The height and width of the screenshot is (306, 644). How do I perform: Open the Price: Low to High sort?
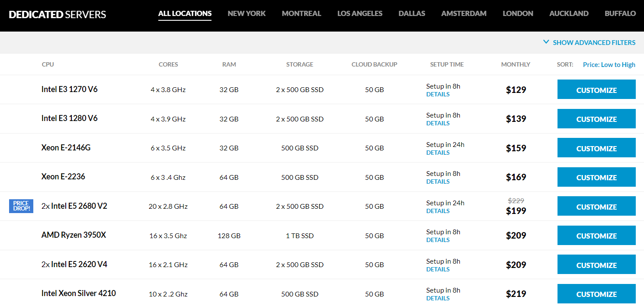point(609,64)
